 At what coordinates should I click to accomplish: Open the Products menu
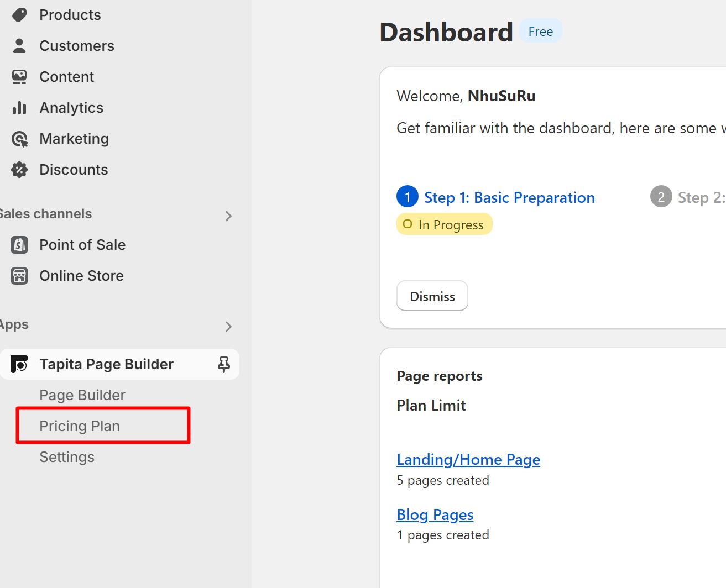tap(70, 15)
